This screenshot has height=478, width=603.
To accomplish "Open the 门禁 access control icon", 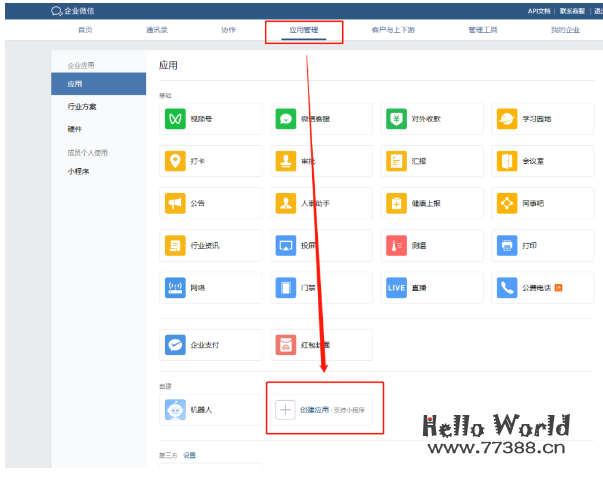I will point(286,288).
